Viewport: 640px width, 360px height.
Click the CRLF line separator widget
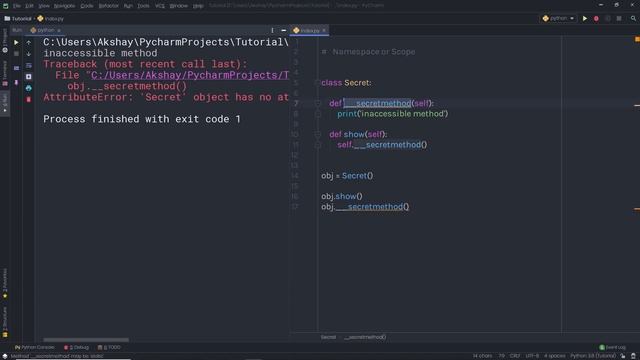pyautogui.click(x=515, y=356)
